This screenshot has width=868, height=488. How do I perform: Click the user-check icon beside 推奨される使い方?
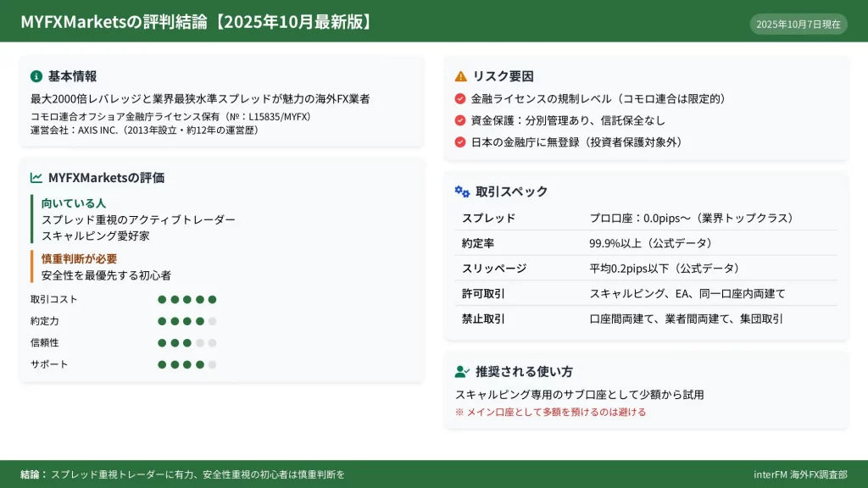tap(462, 371)
